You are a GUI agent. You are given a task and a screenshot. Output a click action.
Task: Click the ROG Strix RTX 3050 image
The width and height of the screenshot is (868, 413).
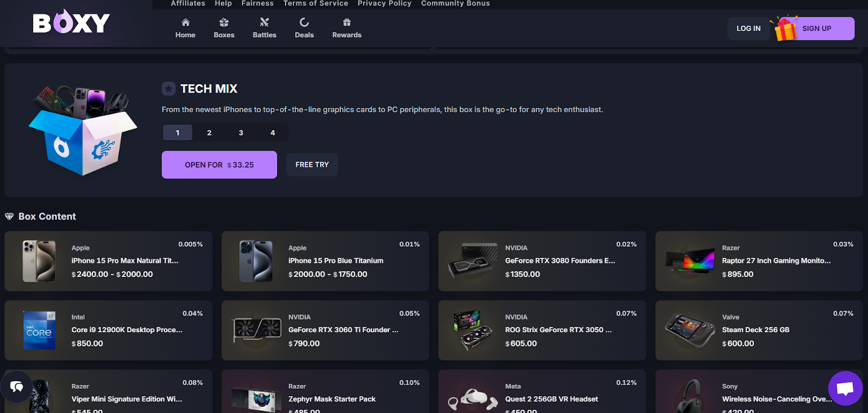473,330
